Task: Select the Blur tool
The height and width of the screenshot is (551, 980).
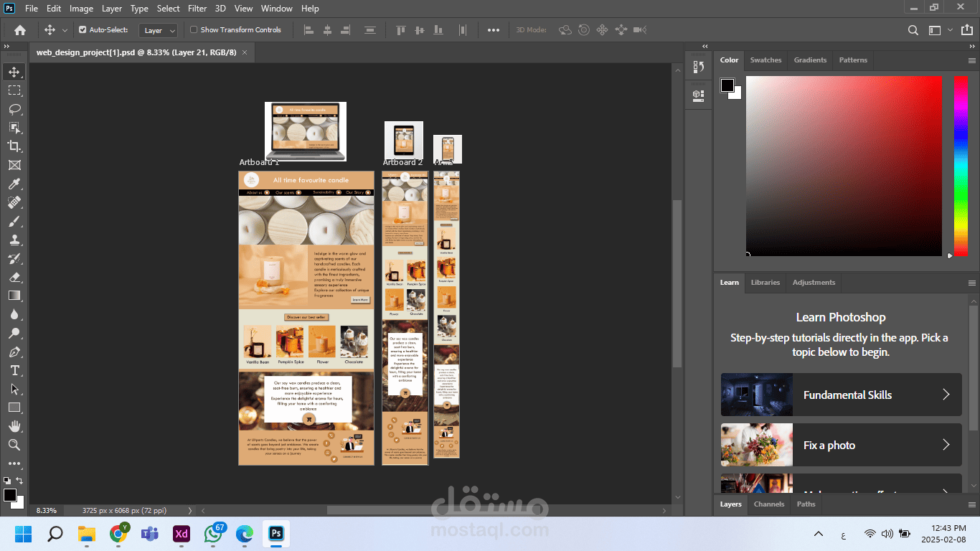Action: pos(14,314)
